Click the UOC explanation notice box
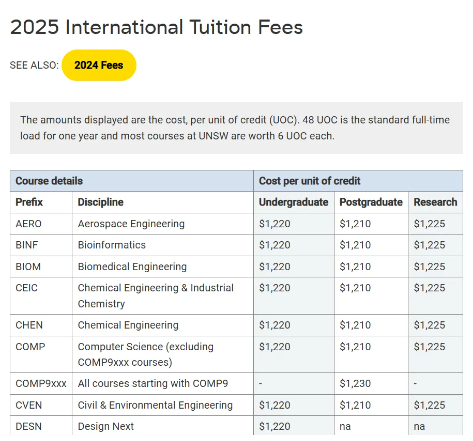 236,128
